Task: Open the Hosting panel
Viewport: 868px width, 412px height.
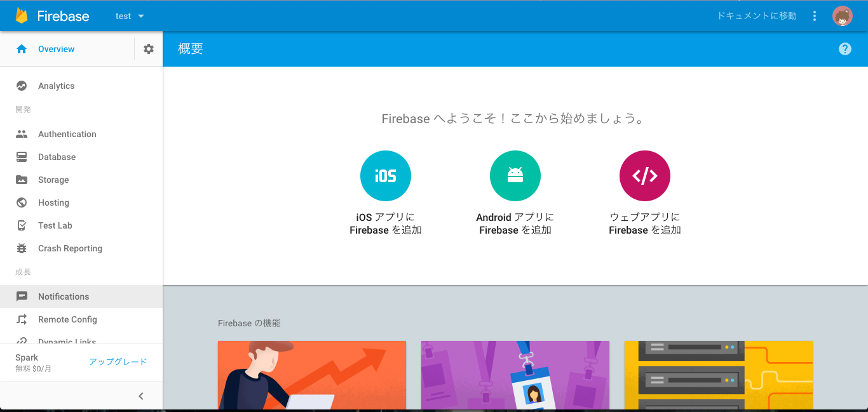Action: pos(52,203)
